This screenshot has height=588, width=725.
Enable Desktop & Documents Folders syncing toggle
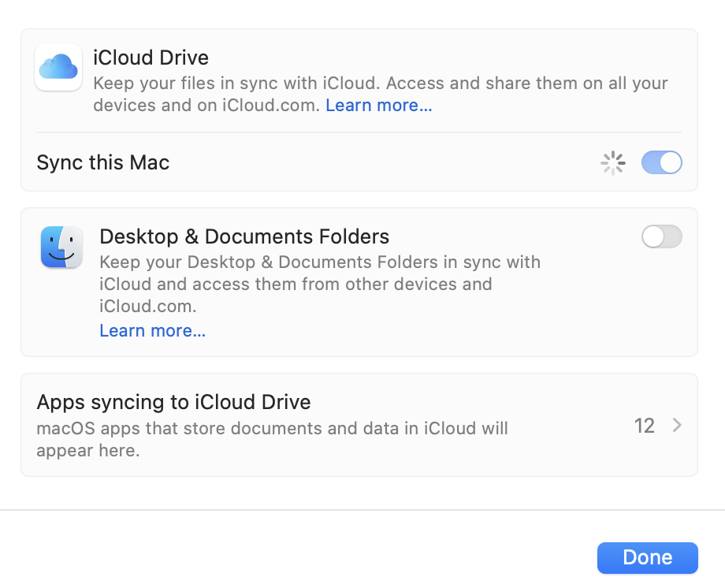[661, 236]
